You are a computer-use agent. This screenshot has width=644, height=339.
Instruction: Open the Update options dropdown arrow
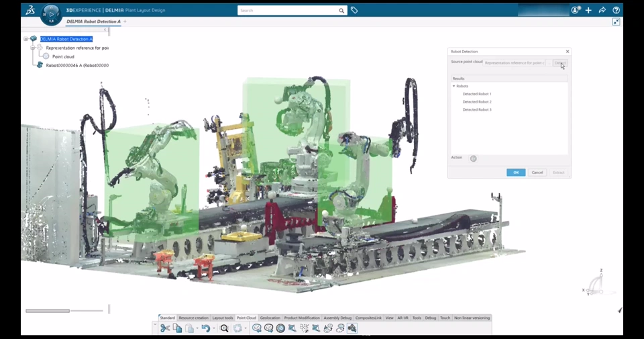[x=246, y=328]
